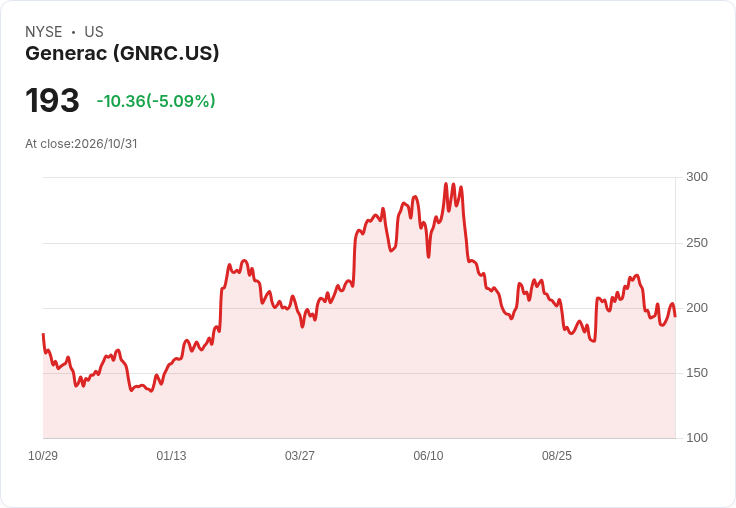
Task: Click the 03/27 date axis label
Action: point(299,455)
